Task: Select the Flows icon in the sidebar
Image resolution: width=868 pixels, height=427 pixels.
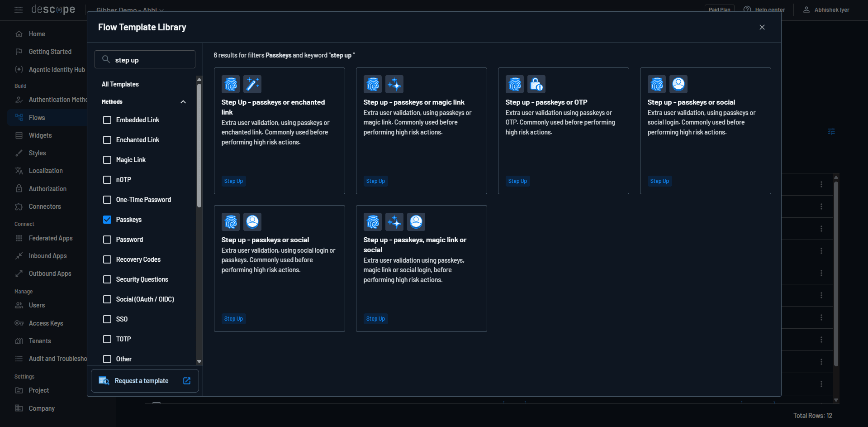Action: pyautogui.click(x=19, y=117)
